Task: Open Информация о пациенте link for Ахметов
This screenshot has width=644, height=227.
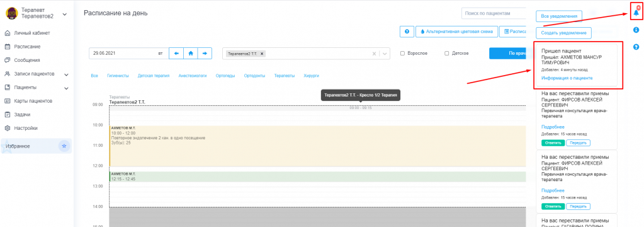Action: tap(567, 78)
